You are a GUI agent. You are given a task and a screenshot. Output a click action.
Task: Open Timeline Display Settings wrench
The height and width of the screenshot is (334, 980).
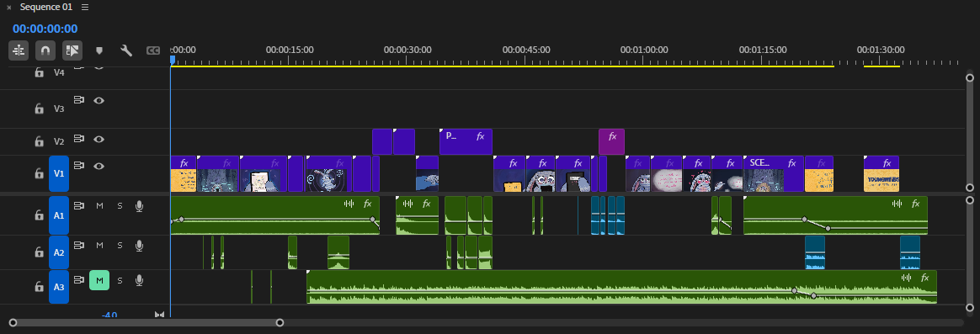[x=126, y=50]
